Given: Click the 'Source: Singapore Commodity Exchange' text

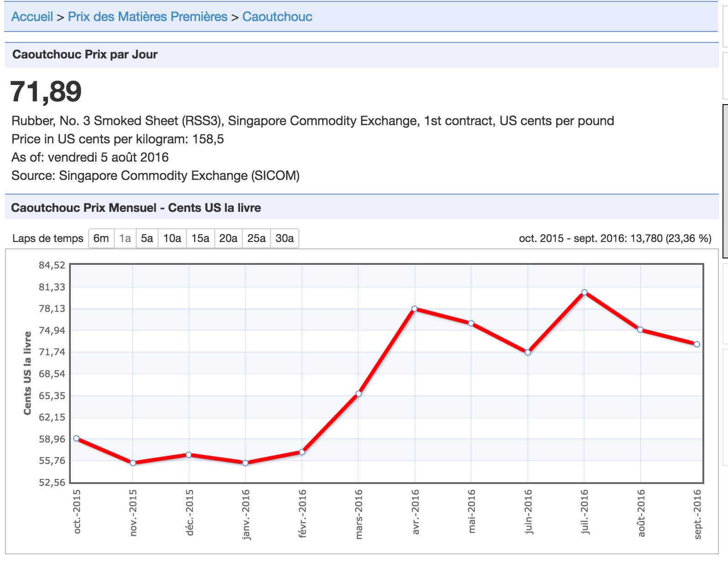Looking at the screenshot, I should (x=155, y=176).
